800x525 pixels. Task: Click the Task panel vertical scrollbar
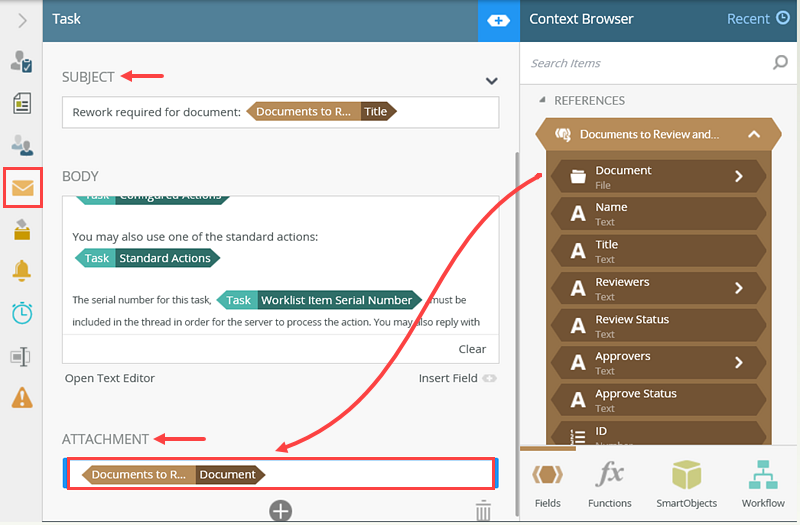(517, 332)
